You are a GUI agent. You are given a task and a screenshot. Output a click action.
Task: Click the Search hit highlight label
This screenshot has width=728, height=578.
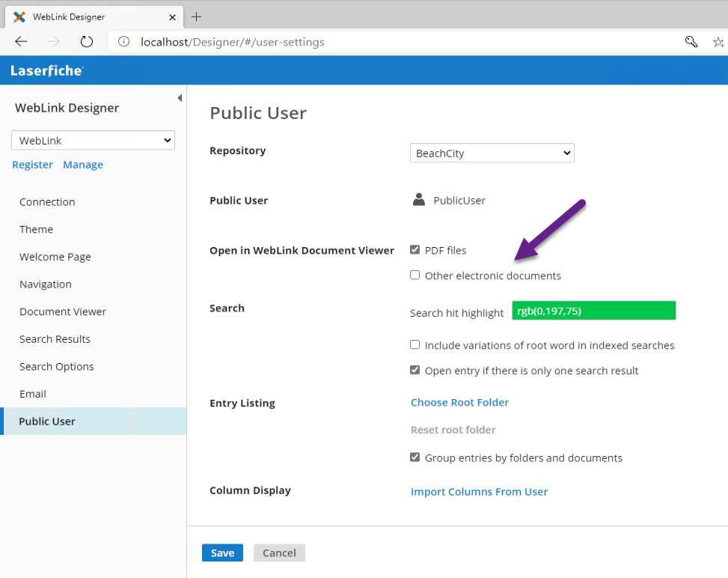(x=457, y=313)
